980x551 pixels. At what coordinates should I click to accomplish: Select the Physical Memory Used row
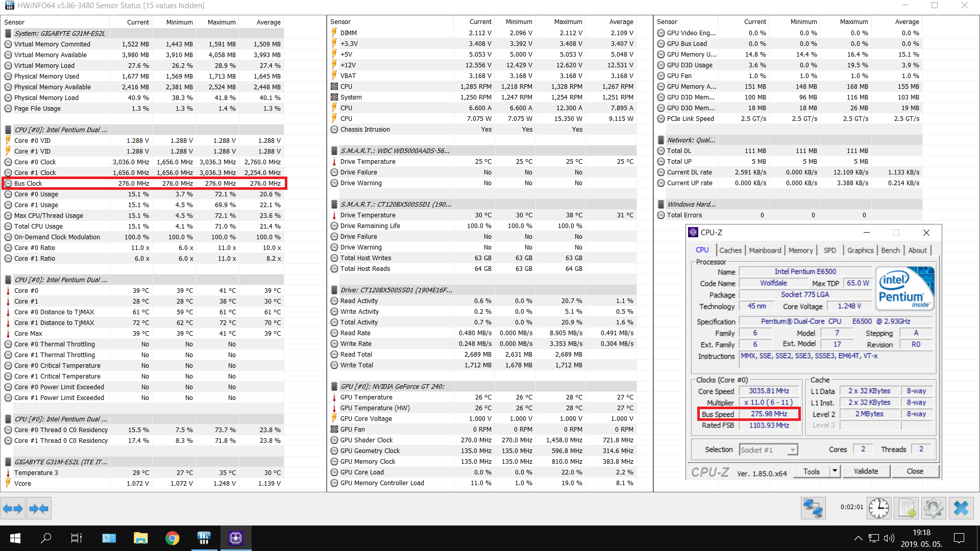pos(143,77)
